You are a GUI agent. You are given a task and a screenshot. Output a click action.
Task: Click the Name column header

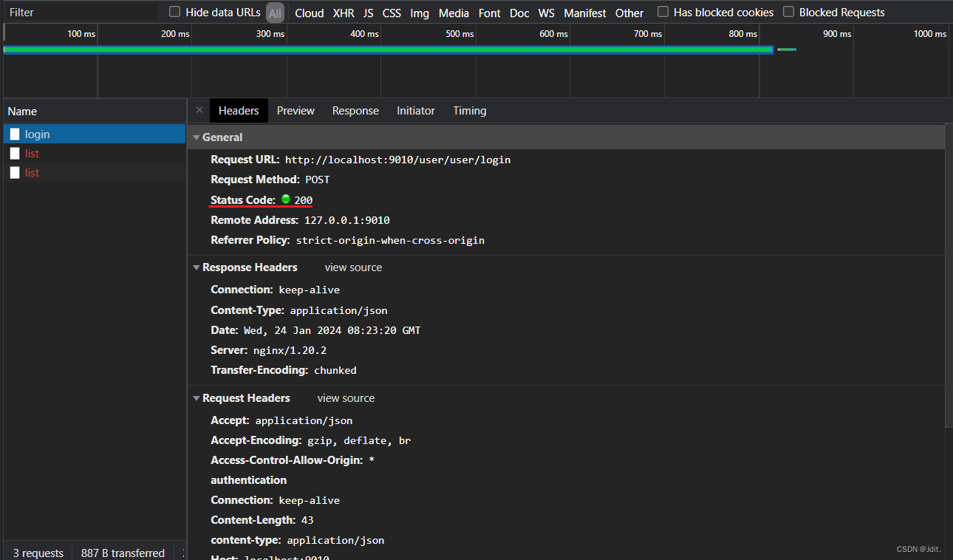tap(93, 112)
